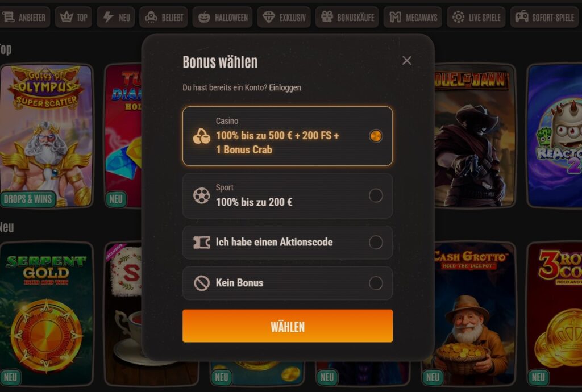Select the Sport 100% bonus radio
The width and height of the screenshot is (582, 392).
point(376,195)
